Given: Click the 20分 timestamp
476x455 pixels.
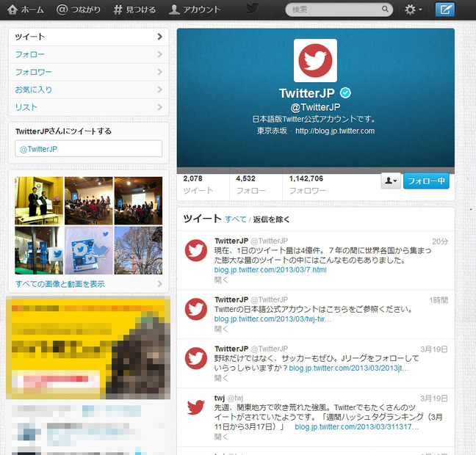Looking at the screenshot, I should [x=440, y=241].
